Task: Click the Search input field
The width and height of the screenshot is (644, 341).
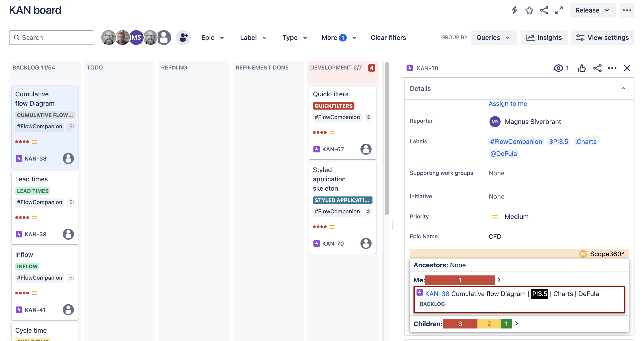Action: coord(51,38)
